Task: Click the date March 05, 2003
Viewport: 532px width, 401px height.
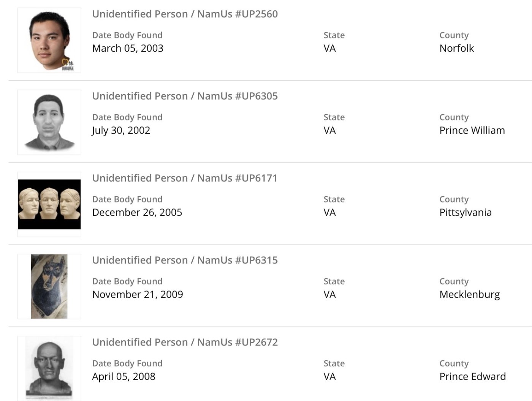Action: 128,48
